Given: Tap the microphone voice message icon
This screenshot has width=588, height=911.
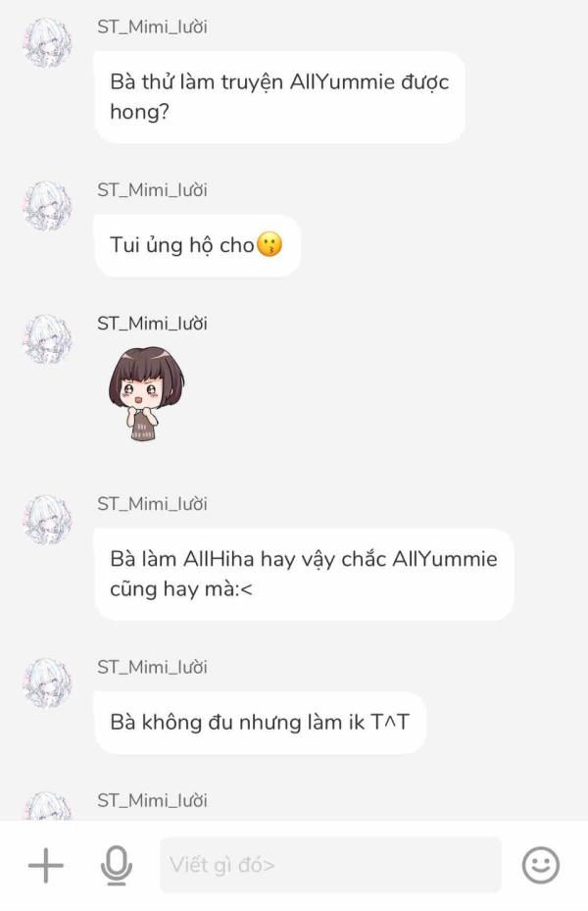Looking at the screenshot, I should point(116,865).
